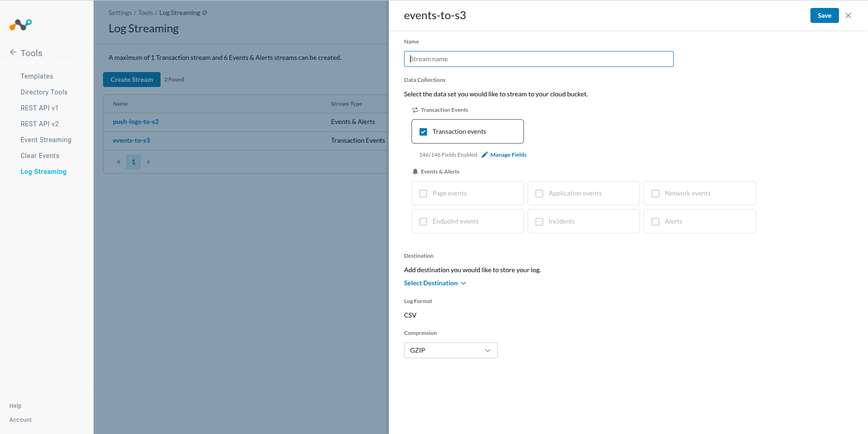Open the GZIP compression dropdown
This screenshot has height=434, width=868.
[x=450, y=350]
